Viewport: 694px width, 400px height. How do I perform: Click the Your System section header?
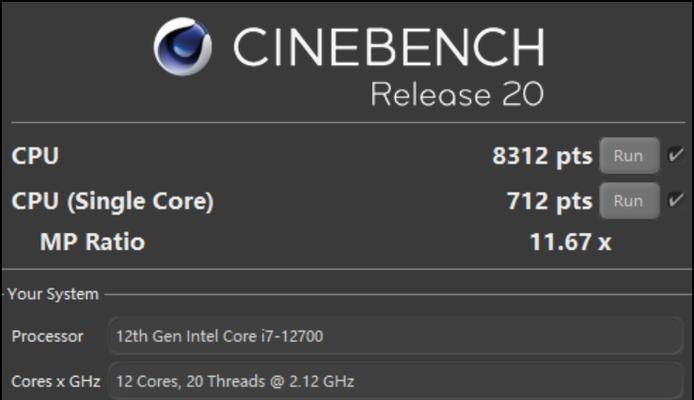coord(53,294)
